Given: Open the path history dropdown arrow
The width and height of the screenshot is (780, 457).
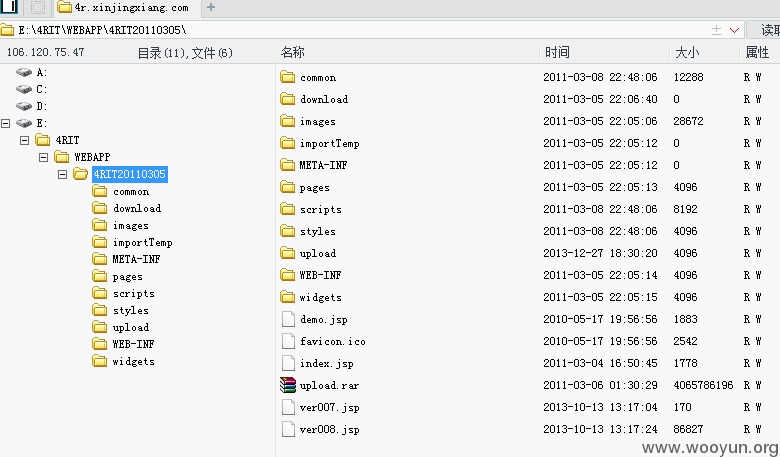Looking at the screenshot, I should click(734, 30).
